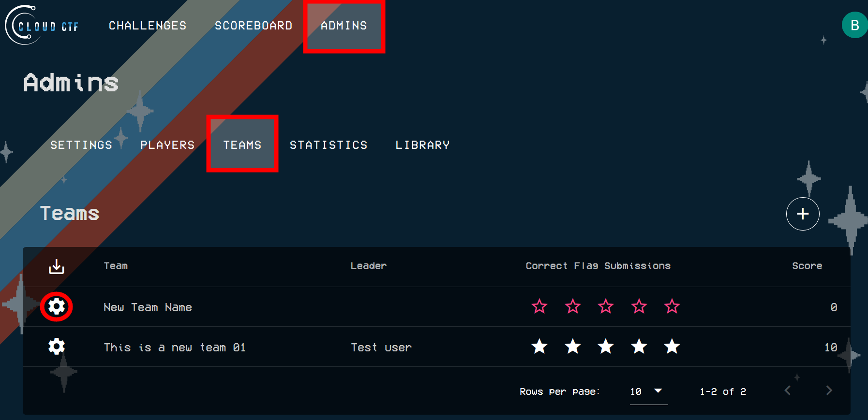Add a new team with plus button
This screenshot has height=420, width=868.
click(x=803, y=214)
